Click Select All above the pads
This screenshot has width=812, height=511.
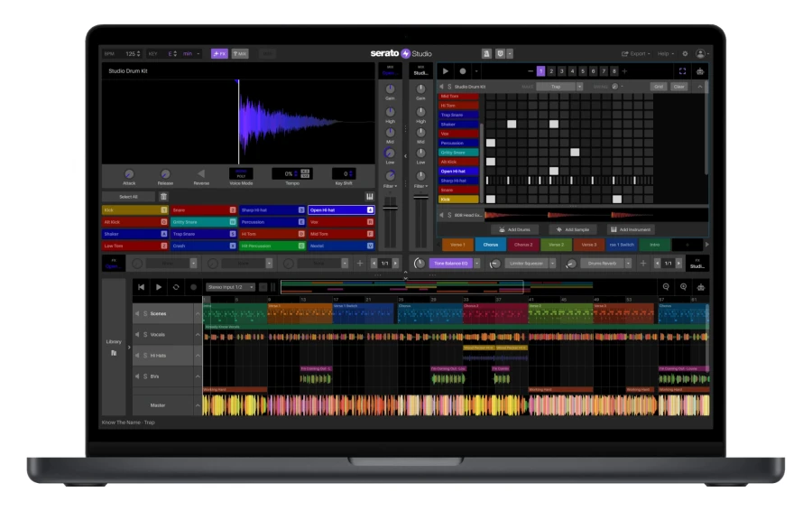[x=128, y=197]
